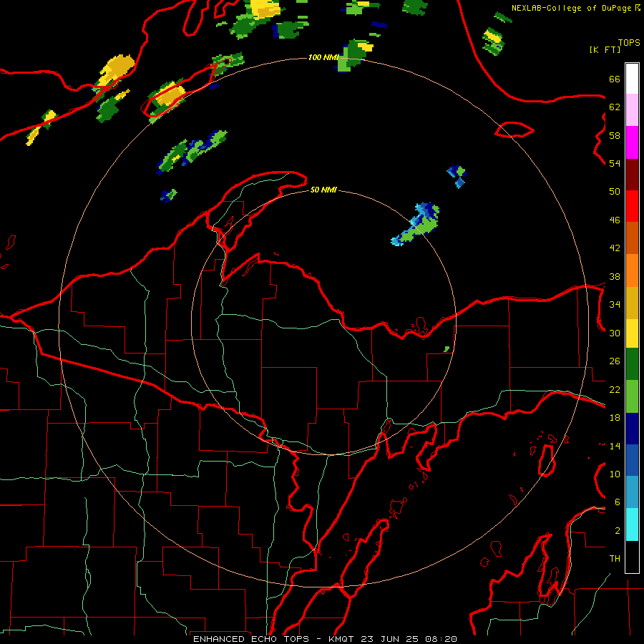Click the 14 value on the legend
644x644 pixels.
615,446
